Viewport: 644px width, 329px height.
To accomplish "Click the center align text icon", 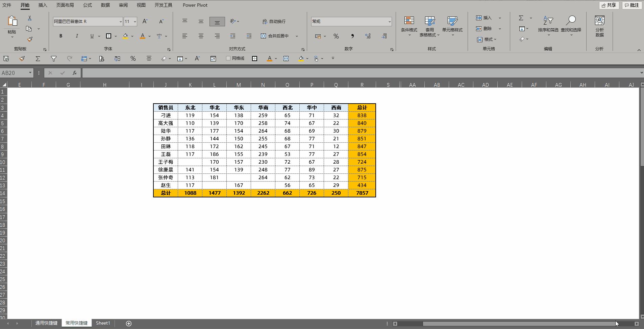I will pos(201,36).
